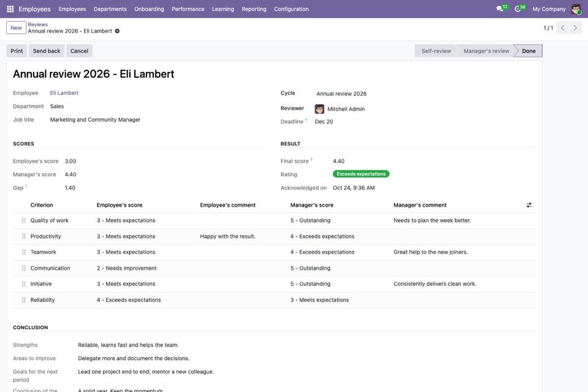The image size is (588, 392).
Task: Open the Departments menu
Action: (x=110, y=9)
